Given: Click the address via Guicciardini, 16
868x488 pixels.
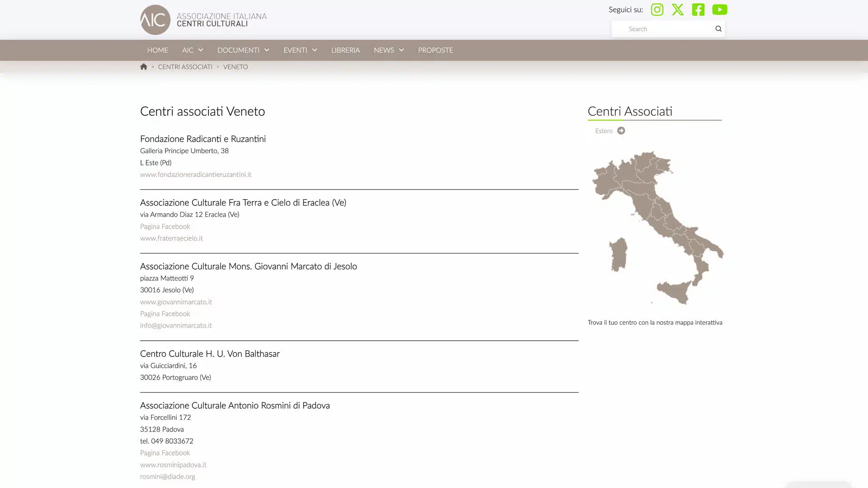Looking at the screenshot, I should (168, 366).
